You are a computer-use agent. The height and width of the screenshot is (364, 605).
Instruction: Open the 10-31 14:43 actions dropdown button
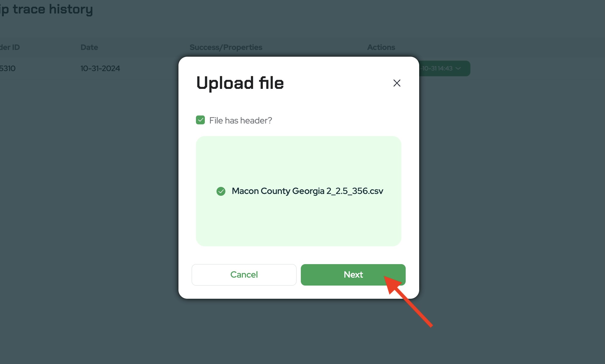click(x=445, y=68)
